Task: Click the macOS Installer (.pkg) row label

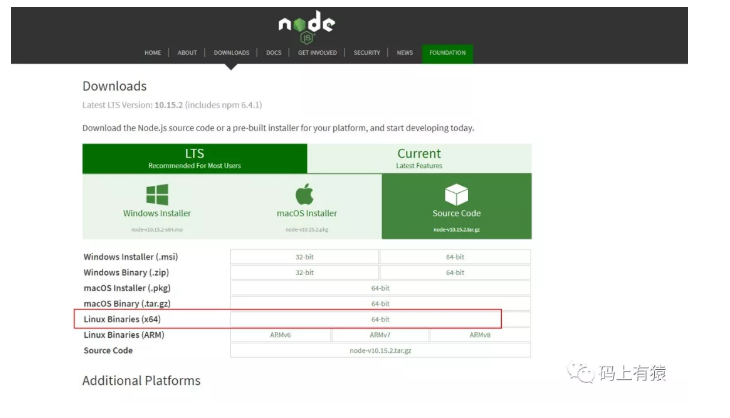Action: (127, 288)
